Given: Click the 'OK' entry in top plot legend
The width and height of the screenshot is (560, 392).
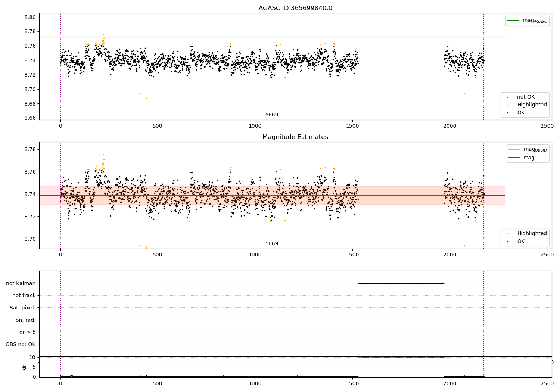Looking at the screenshot, I should [521, 113].
